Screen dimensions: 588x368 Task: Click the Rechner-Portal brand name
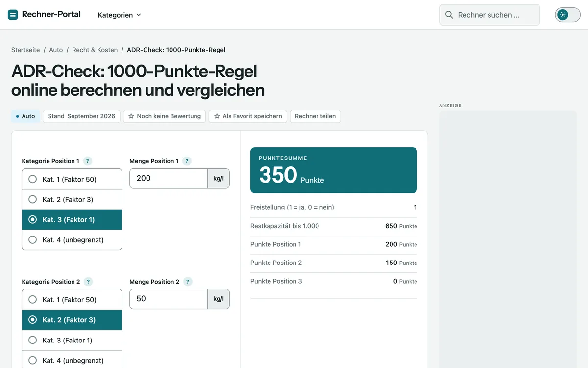51,14
